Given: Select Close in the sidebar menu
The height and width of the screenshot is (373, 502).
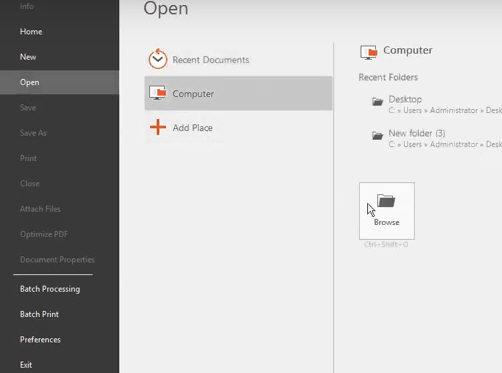Looking at the screenshot, I should 30,184.
